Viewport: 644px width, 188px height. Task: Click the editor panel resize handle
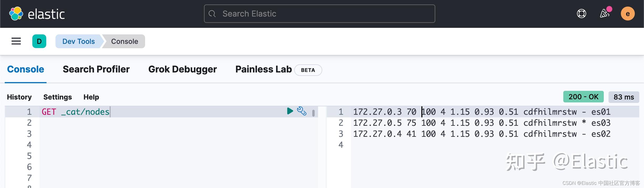point(313,113)
